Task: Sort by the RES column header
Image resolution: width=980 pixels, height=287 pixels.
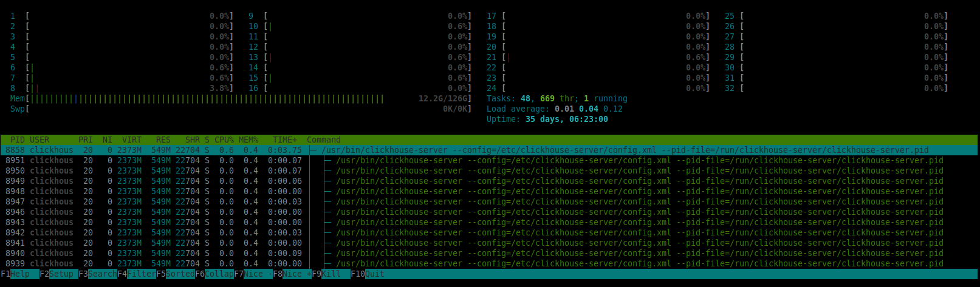Action: (163, 140)
